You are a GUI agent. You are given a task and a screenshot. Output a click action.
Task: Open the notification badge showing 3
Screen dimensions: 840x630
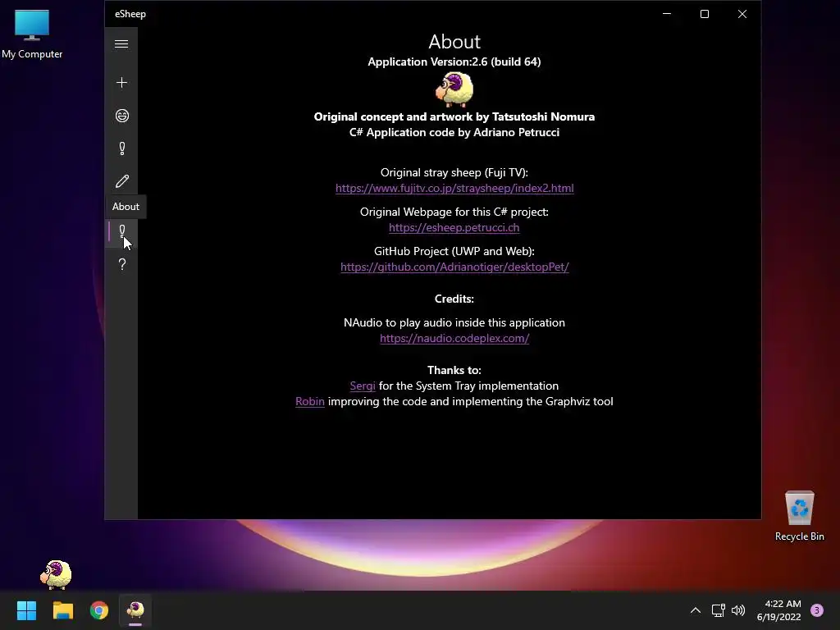pyautogui.click(x=817, y=610)
